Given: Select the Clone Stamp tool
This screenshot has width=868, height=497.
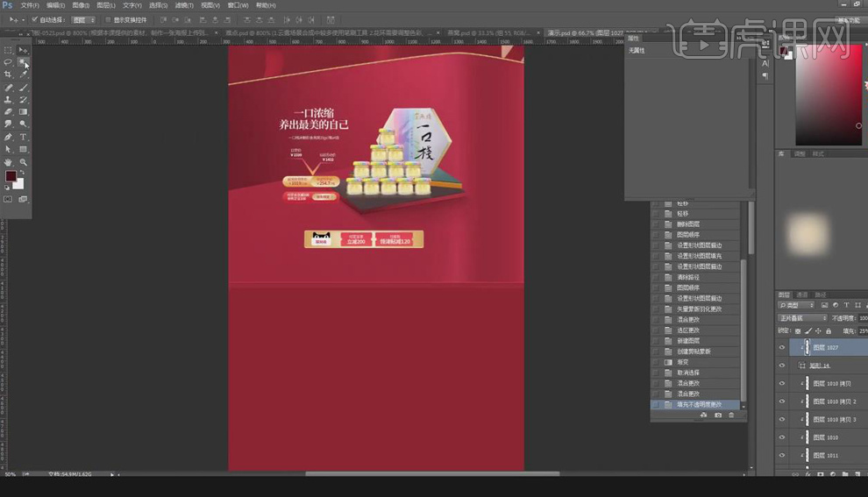Looking at the screenshot, I should click(8, 100).
